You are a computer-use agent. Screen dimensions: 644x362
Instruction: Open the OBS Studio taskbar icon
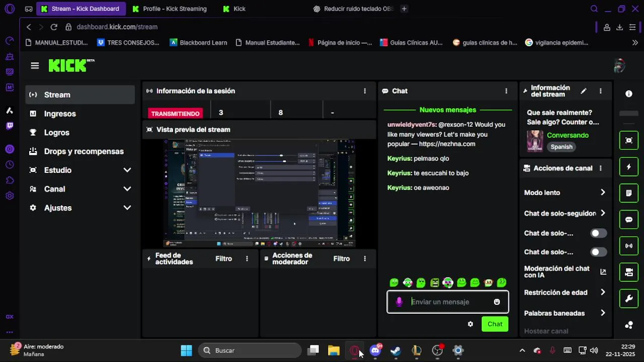(x=437, y=350)
